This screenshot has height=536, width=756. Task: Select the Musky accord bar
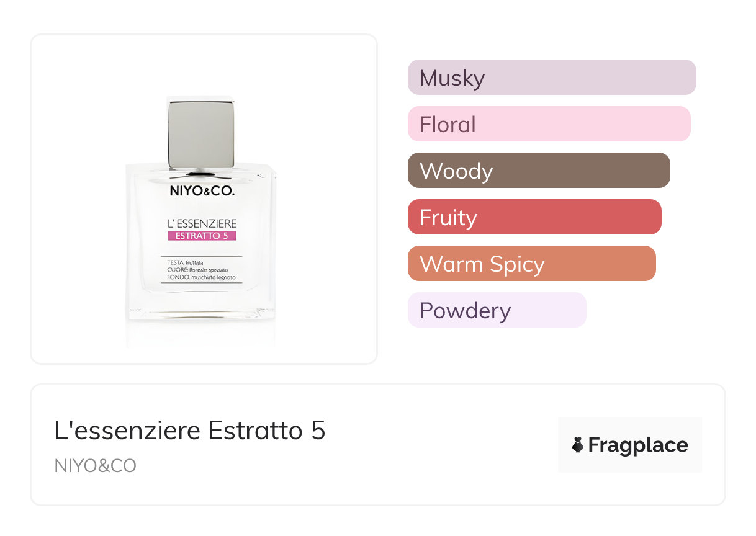(x=551, y=78)
